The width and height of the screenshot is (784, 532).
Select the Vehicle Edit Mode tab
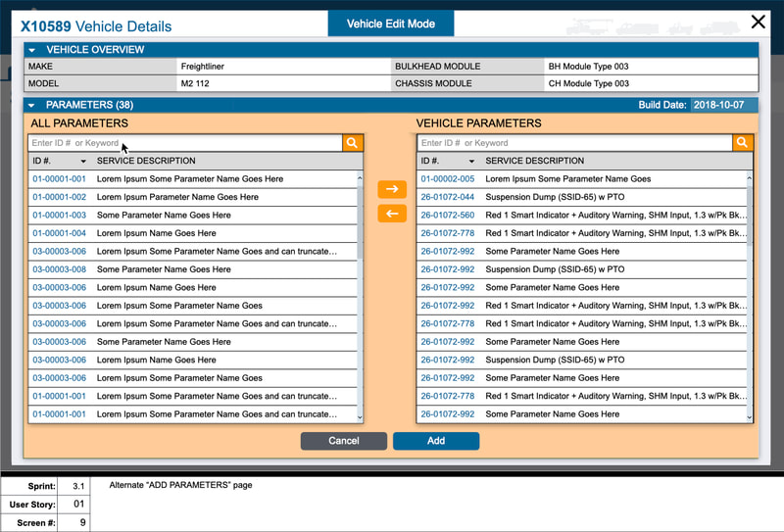point(391,24)
